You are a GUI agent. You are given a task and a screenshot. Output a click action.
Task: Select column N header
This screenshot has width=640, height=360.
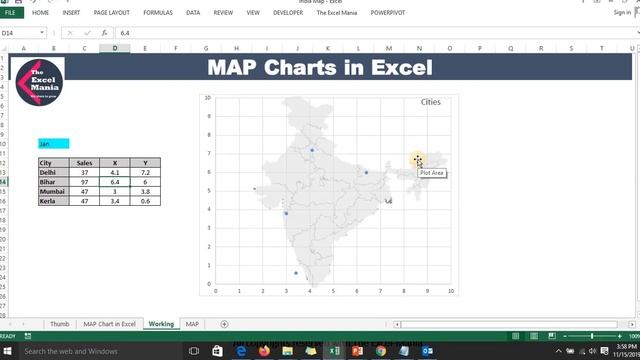pos(419,49)
